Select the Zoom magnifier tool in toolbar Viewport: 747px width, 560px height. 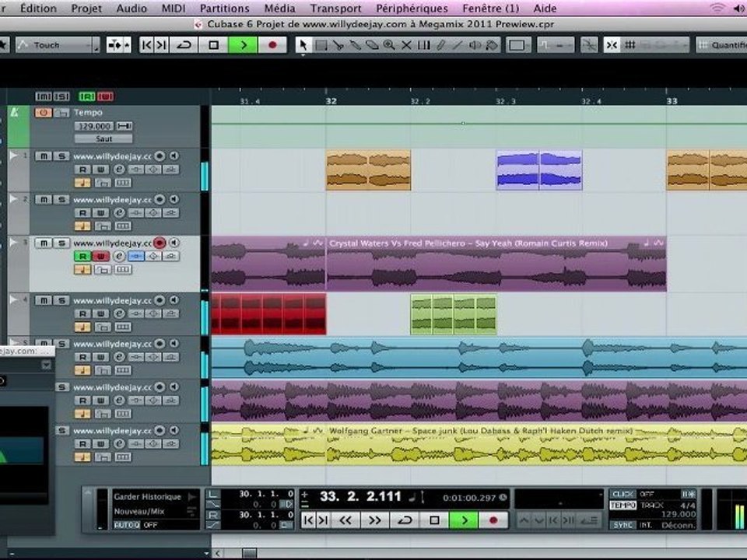point(388,45)
